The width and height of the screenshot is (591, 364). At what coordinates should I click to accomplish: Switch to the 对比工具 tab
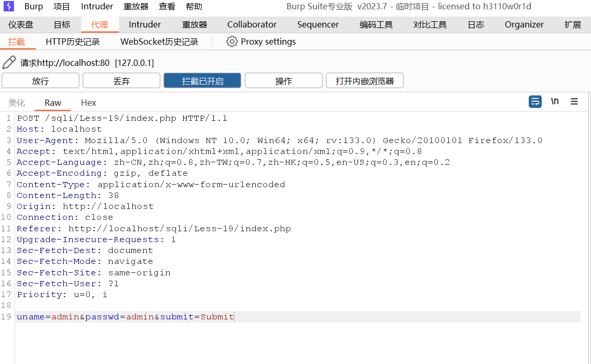[x=430, y=24]
